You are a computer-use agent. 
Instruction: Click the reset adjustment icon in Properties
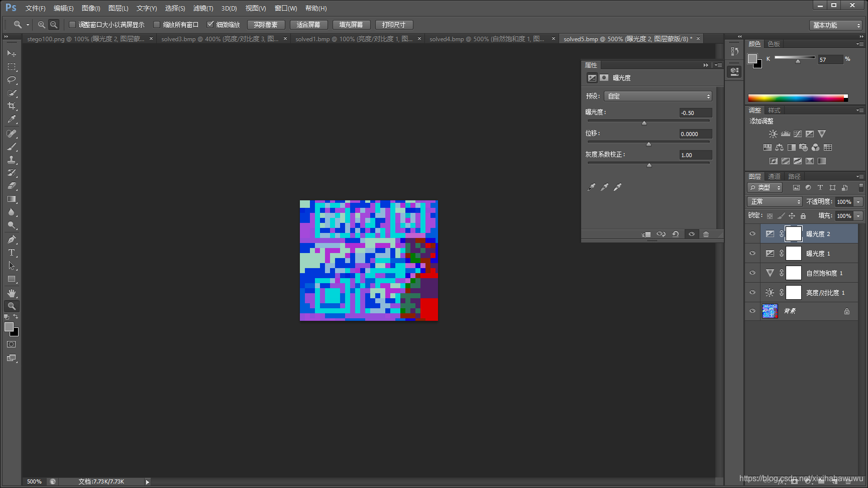coord(676,234)
